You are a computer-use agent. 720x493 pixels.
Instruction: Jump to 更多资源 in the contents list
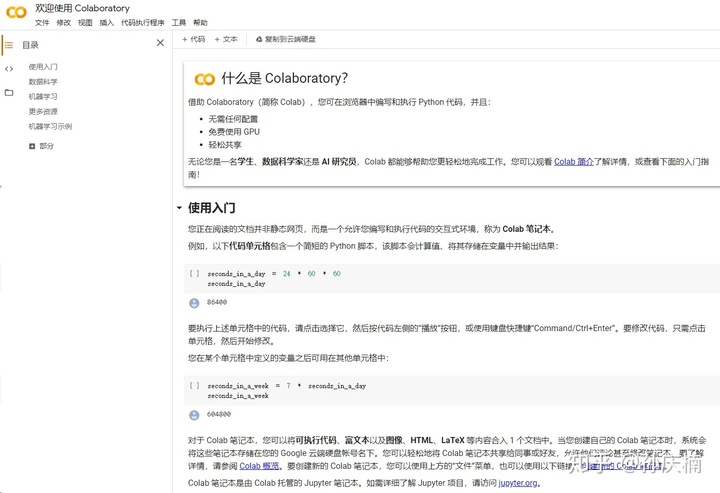(x=43, y=112)
